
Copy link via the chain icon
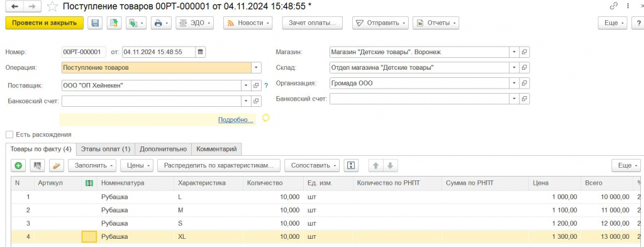point(614,6)
